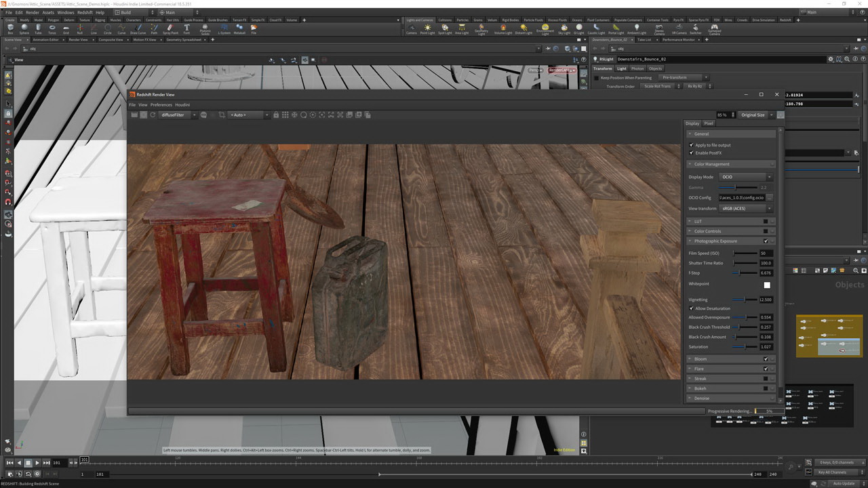
Task: Click the refresh icon in Redshift Render View
Action: [x=153, y=115]
